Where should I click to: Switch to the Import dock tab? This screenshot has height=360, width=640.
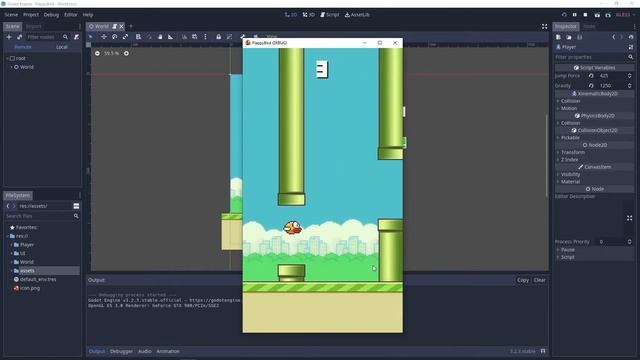pyautogui.click(x=33, y=27)
